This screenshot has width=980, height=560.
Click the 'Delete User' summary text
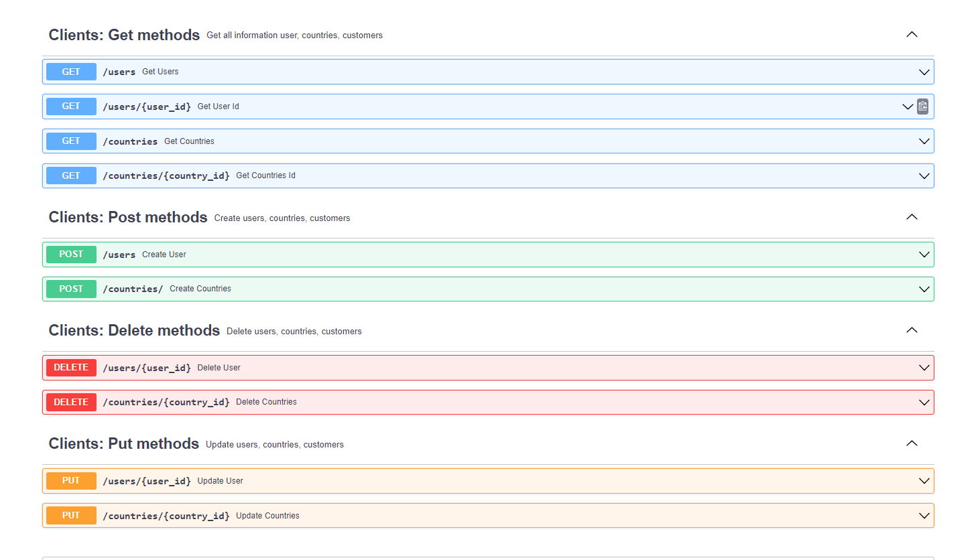click(x=219, y=368)
